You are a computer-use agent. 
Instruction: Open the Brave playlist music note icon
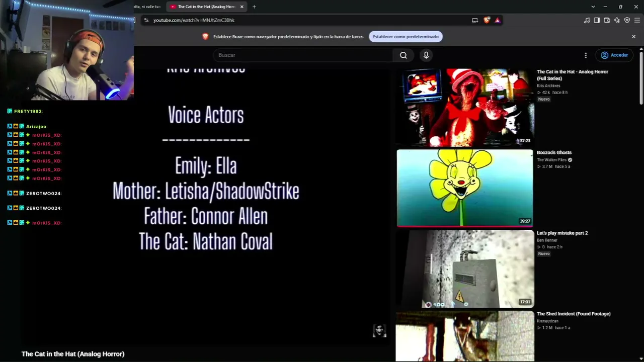587,20
